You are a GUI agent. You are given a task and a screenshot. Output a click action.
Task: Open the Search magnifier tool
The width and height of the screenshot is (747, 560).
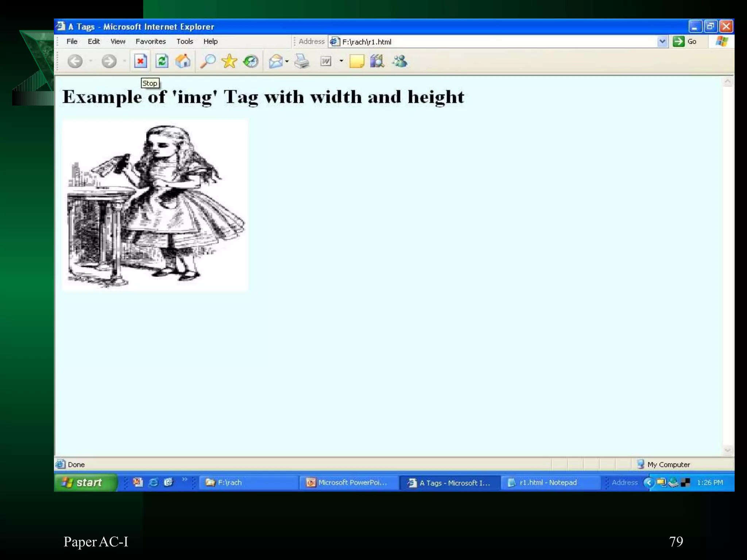[x=208, y=61]
